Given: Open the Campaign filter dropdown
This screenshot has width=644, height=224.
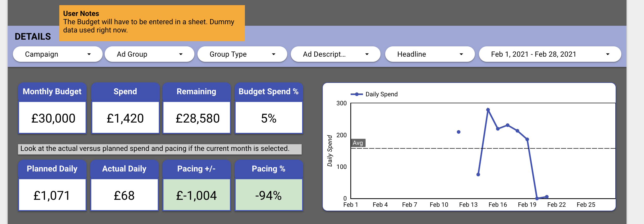Looking at the screenshot, I should (x=57, y=54).
